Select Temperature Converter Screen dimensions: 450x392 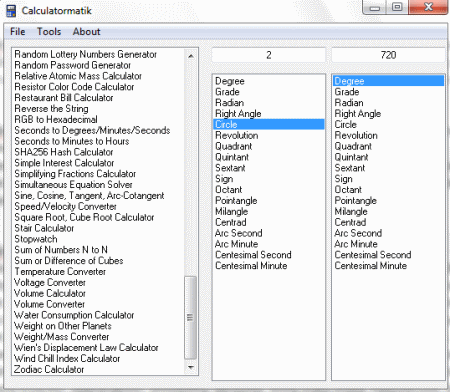60,272
